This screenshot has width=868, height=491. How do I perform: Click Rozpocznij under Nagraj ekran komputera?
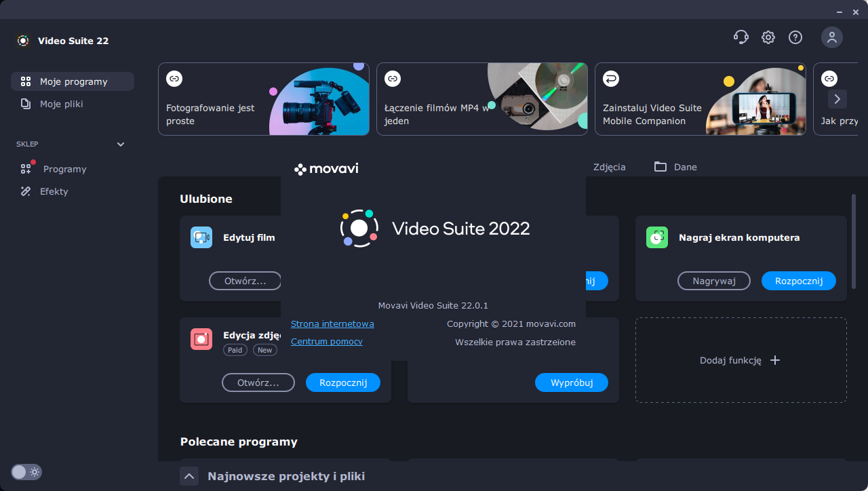coord(799,281)
